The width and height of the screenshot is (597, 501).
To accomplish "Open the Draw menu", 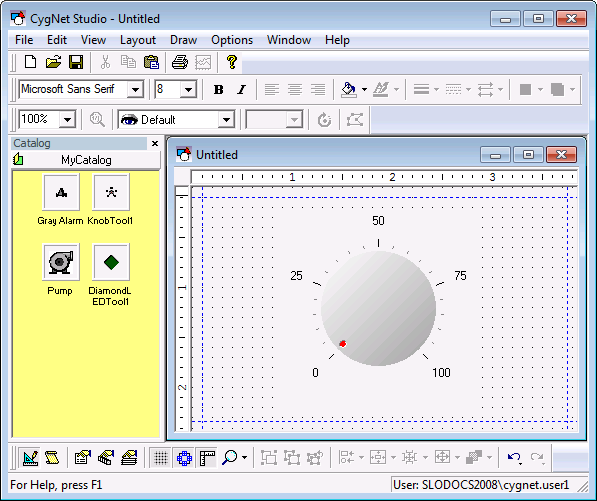I will (183, 40).
